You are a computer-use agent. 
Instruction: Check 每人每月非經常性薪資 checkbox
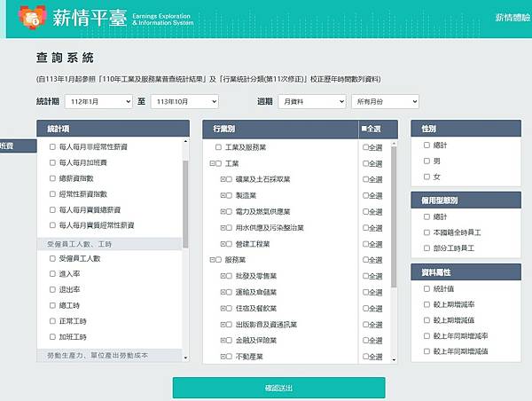pos(52,146)
